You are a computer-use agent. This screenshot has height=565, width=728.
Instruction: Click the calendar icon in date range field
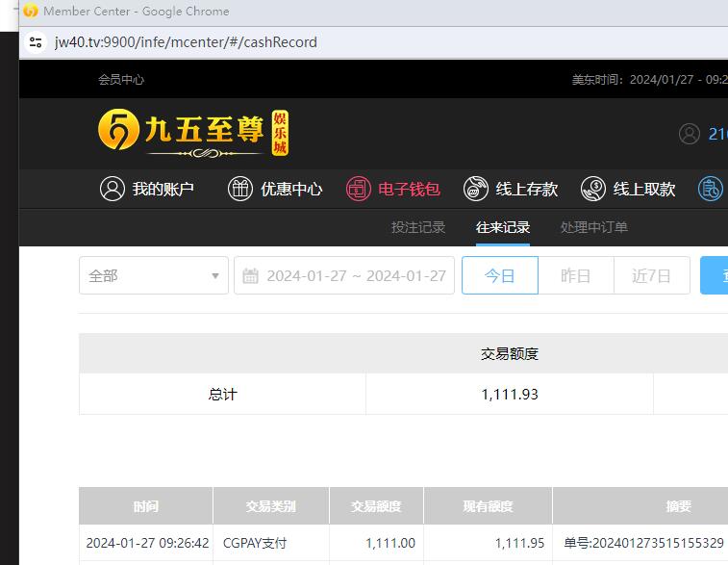point(250,275)
